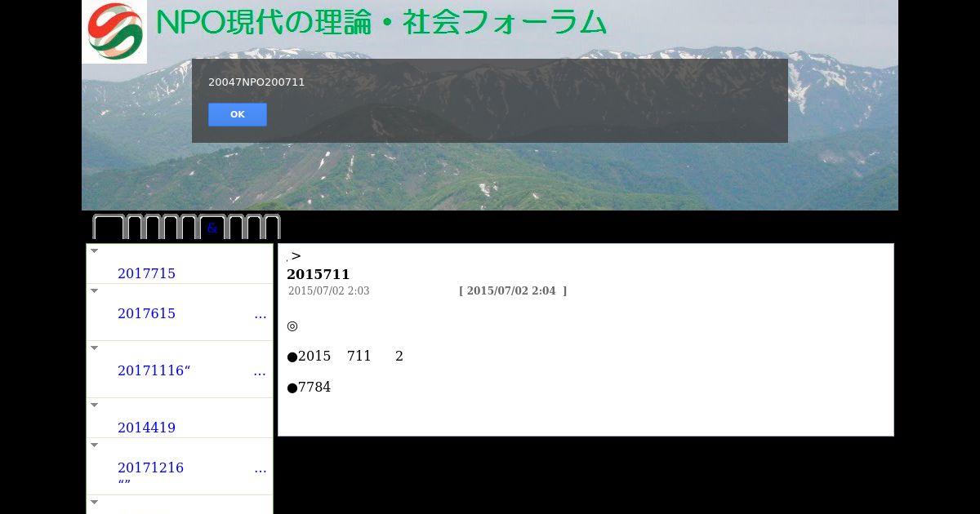Click the bullet line reading 2015 711 2

click(x=345, y=357)
